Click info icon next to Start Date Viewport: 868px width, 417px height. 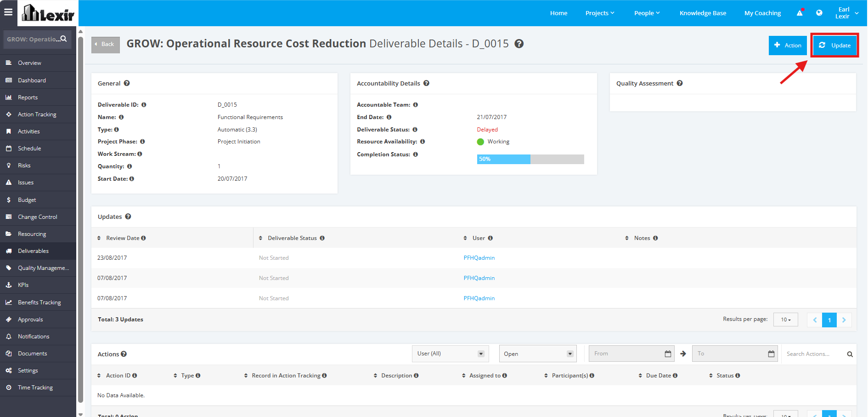click(132, 179)
